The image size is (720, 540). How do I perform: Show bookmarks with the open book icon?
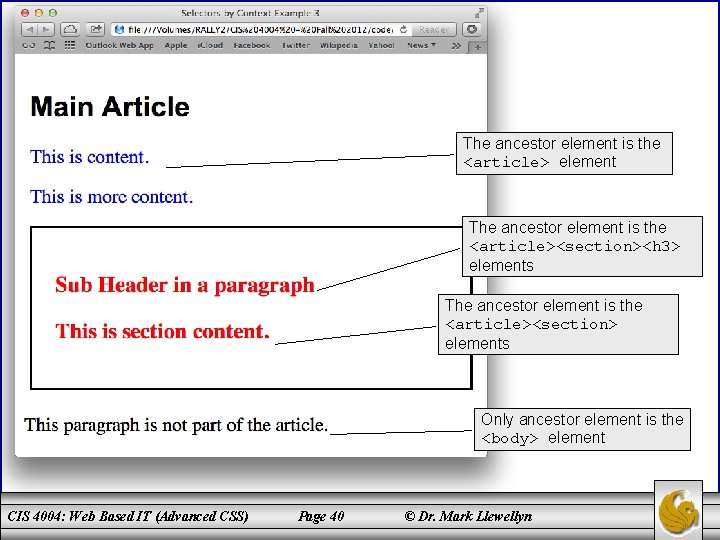49,45
